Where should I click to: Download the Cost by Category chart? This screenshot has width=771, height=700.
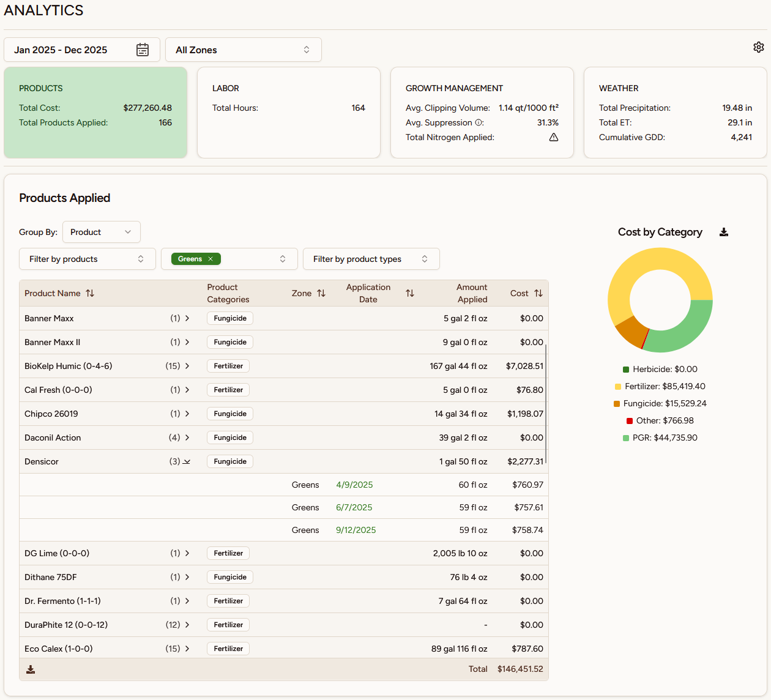point(724,232)
